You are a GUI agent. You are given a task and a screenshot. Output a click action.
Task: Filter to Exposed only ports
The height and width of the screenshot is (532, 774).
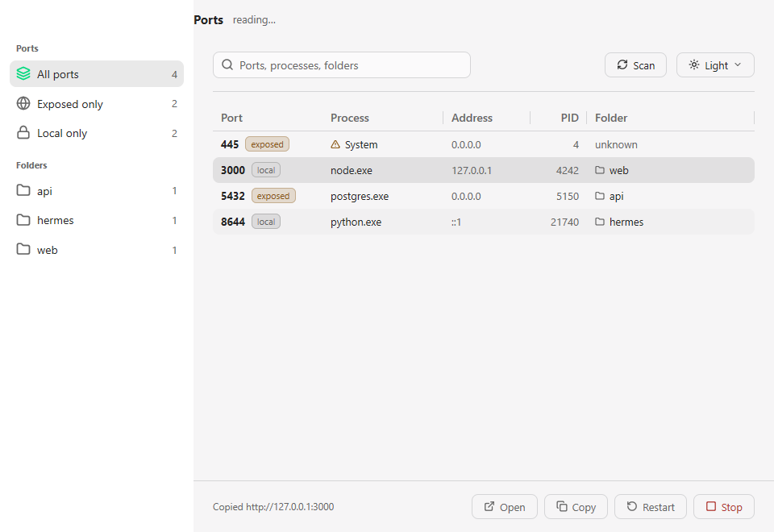coord(97,104)
